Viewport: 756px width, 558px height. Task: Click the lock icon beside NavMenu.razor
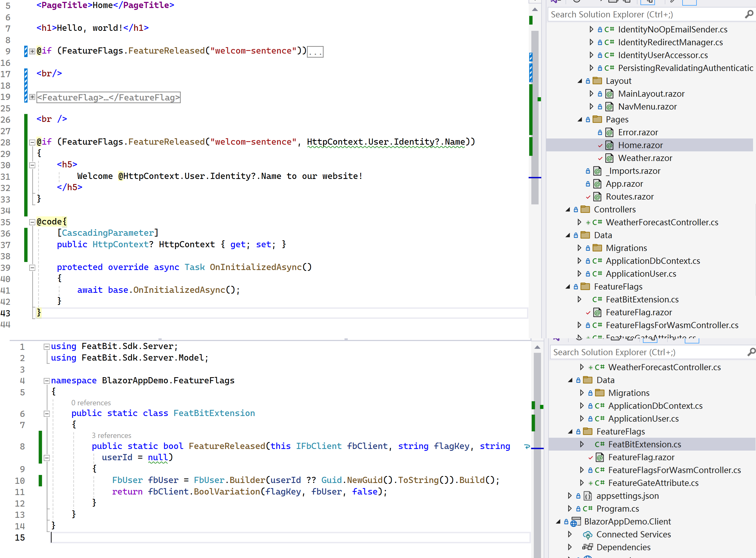[600, 107]
